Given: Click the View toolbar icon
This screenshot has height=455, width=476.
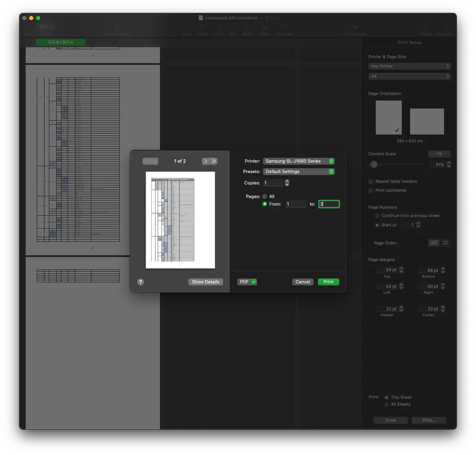Looking at the screenshot, I should 27,27.
